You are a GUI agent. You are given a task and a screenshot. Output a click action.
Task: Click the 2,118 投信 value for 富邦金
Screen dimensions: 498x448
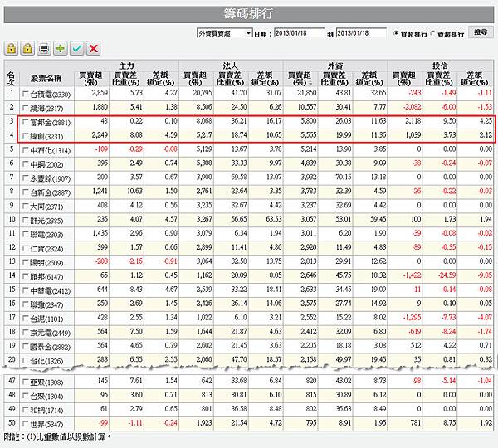[413, 120]
